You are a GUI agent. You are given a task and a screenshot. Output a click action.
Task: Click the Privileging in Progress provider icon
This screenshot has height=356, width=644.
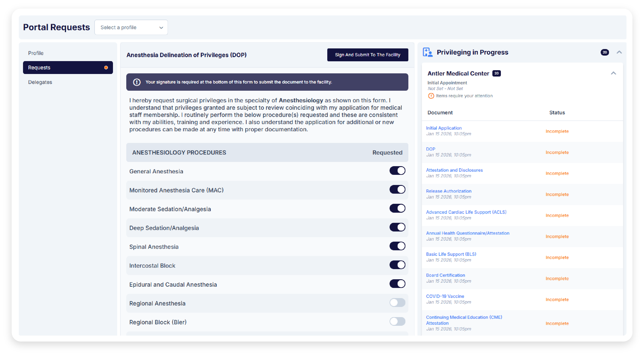click(x=428, y=52)
